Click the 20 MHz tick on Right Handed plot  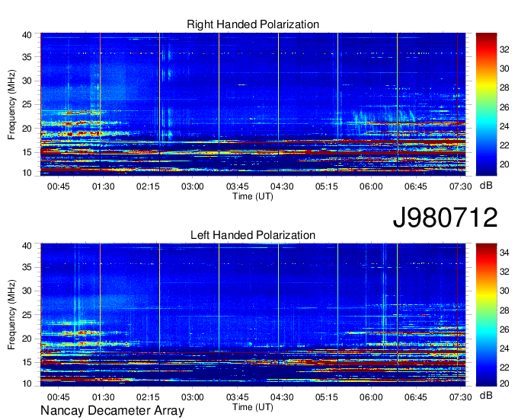coord(27,129)
